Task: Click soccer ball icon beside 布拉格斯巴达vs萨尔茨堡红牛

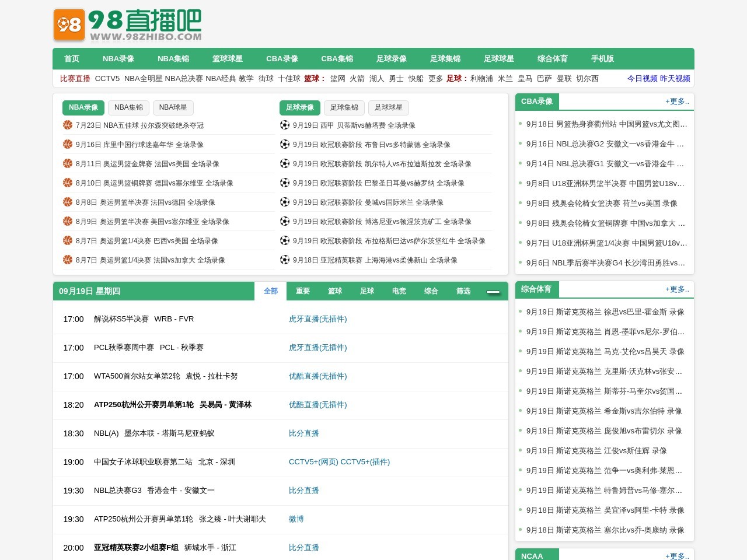Action: coord(285,240)
